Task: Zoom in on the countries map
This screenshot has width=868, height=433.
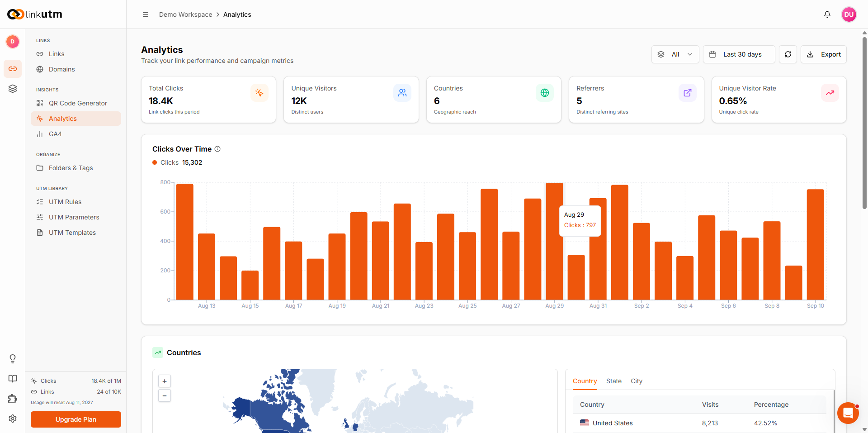Action: [165, 381]
